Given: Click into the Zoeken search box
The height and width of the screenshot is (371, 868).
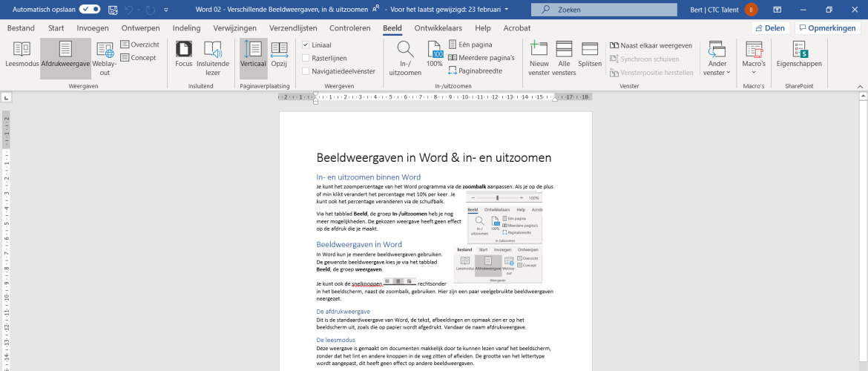Looking at the screenshot, I should tap(604, 10).
